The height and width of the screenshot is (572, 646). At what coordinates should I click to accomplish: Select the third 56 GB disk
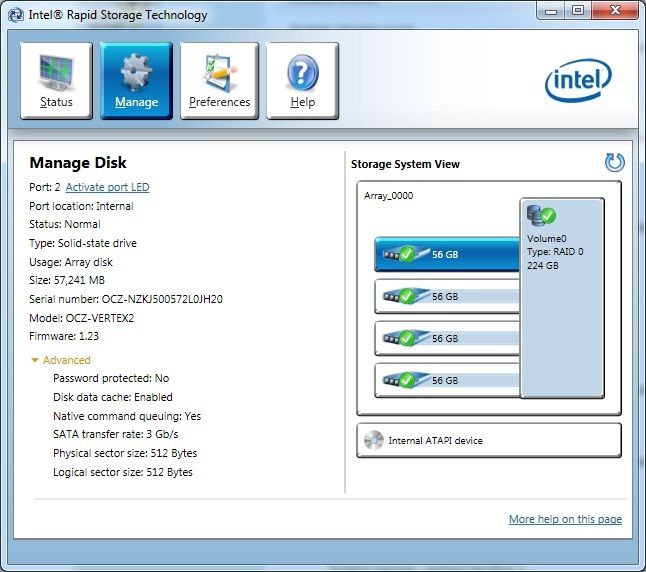point(447,338)
